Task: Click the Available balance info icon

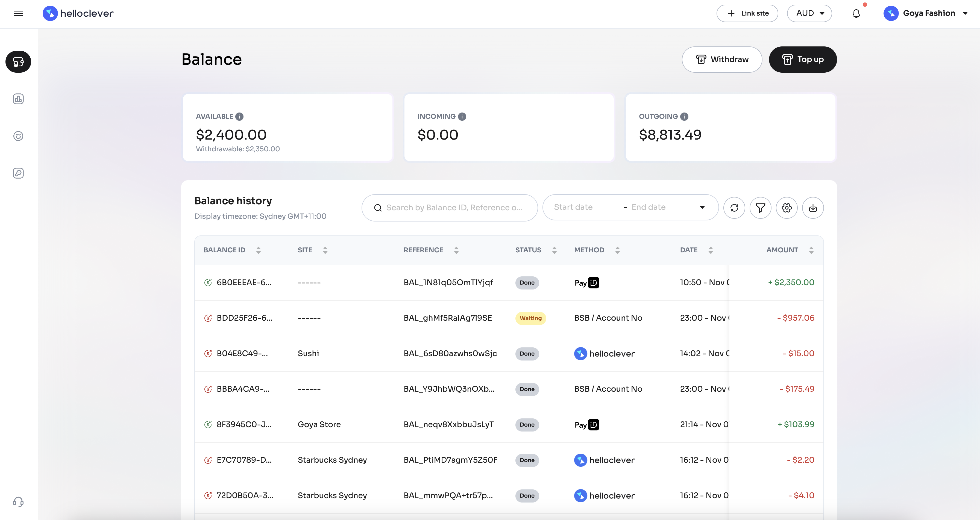Action: [239, 116]
